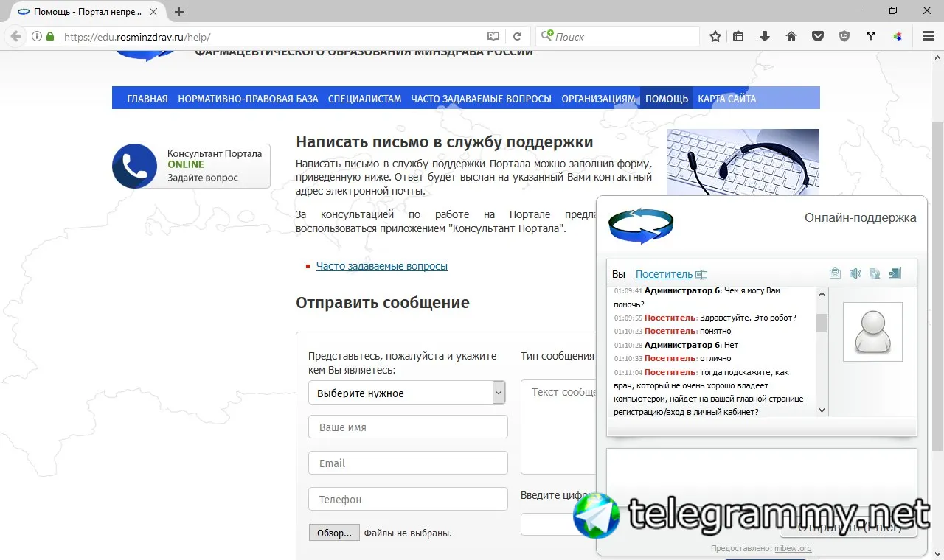Follow the Часто задаваемые вопросы bulleted link

(x=382, y=266)
